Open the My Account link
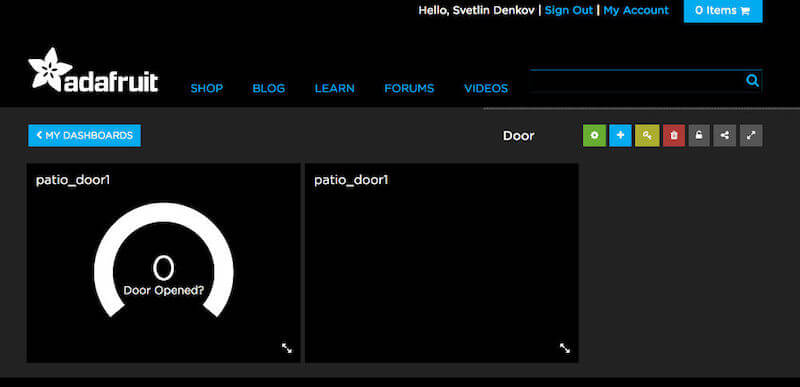 coord(636,11)
